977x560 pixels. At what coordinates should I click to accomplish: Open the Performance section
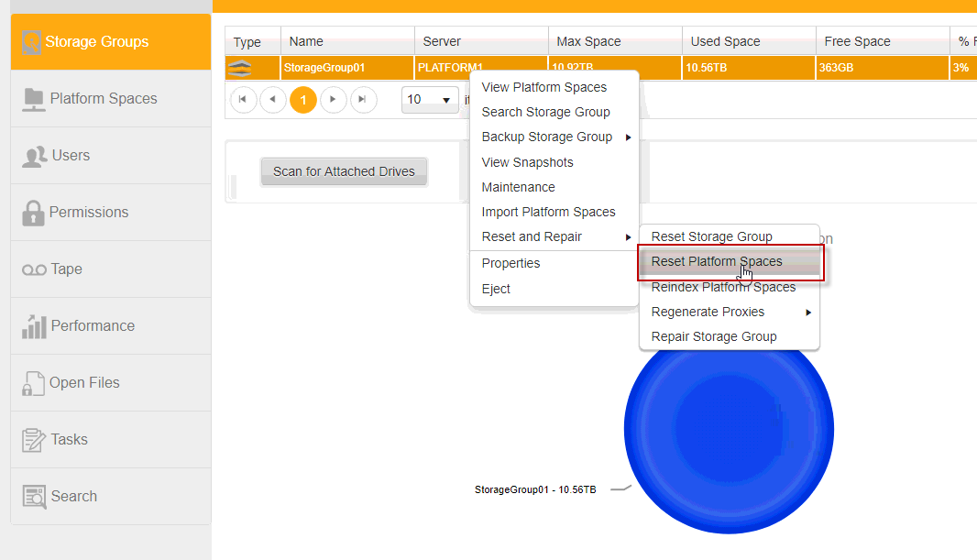[x=111, y=325]
